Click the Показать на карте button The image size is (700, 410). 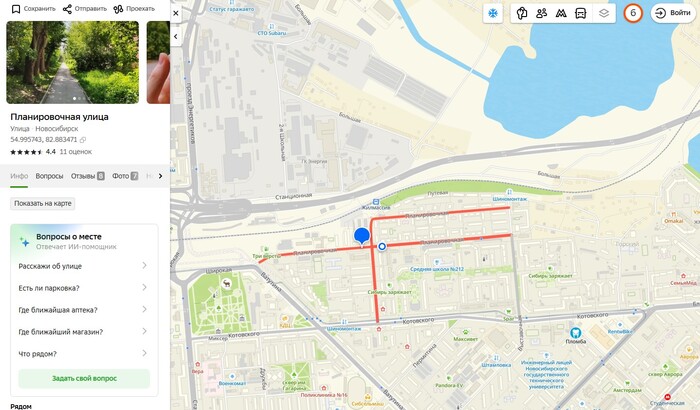[x=42, y=203]
